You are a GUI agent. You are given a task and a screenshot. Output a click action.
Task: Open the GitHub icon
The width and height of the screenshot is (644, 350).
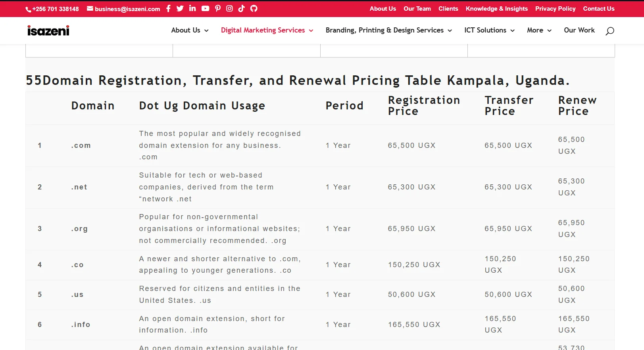pyautogui.click(x=254, y=8)
